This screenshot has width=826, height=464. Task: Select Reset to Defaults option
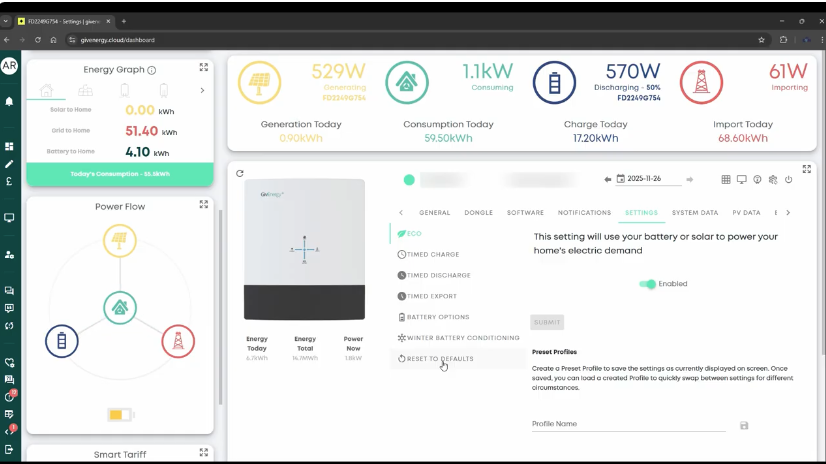(439, 358)
